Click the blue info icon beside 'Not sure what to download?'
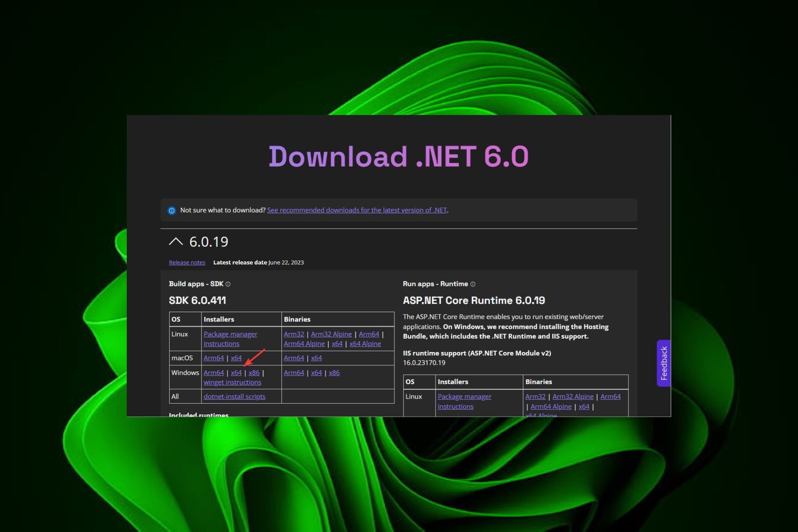The image size is (798, 532). pos(172,211)
